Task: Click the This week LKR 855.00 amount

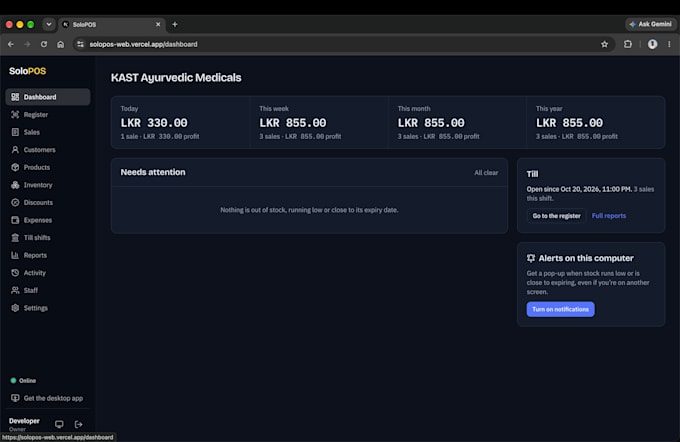Action: point(293,123)
